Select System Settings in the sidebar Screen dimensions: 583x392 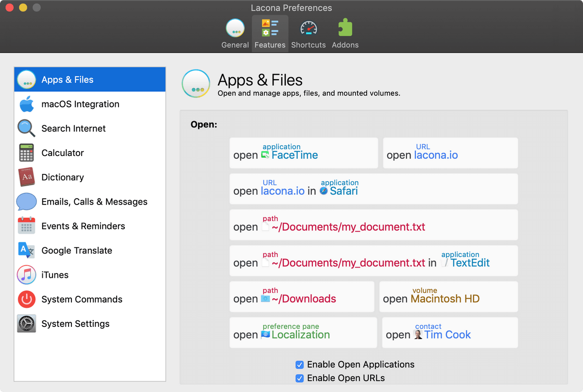coord(75,324)
